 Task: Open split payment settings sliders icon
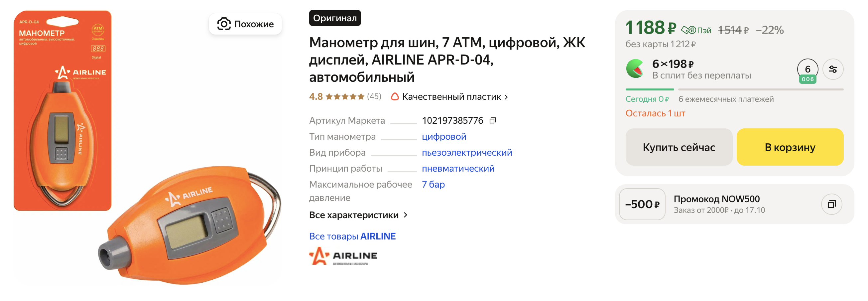click(833, 69)
